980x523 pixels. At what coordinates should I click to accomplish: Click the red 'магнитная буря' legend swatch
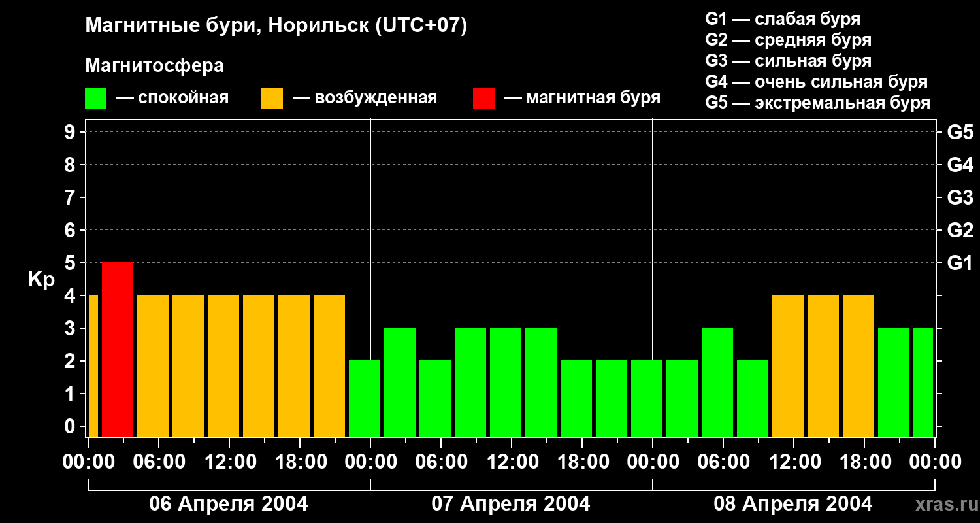pyautogui.click(x=483, y=99)
